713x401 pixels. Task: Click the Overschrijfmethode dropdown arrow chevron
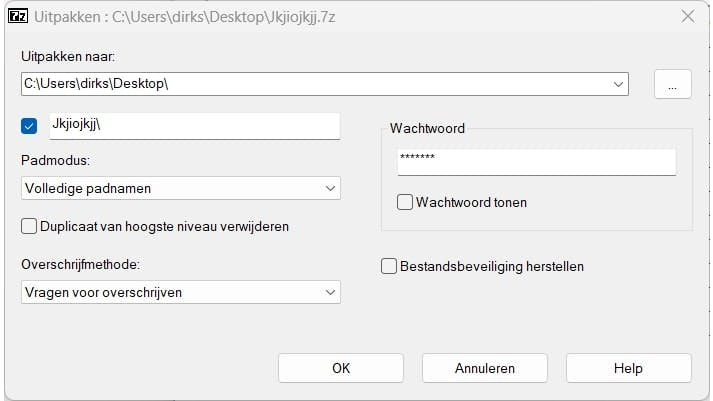[330, 292]
